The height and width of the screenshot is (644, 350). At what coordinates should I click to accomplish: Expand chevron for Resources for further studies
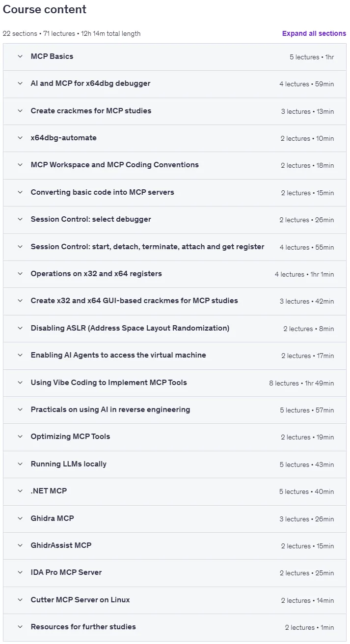point(20,627)
